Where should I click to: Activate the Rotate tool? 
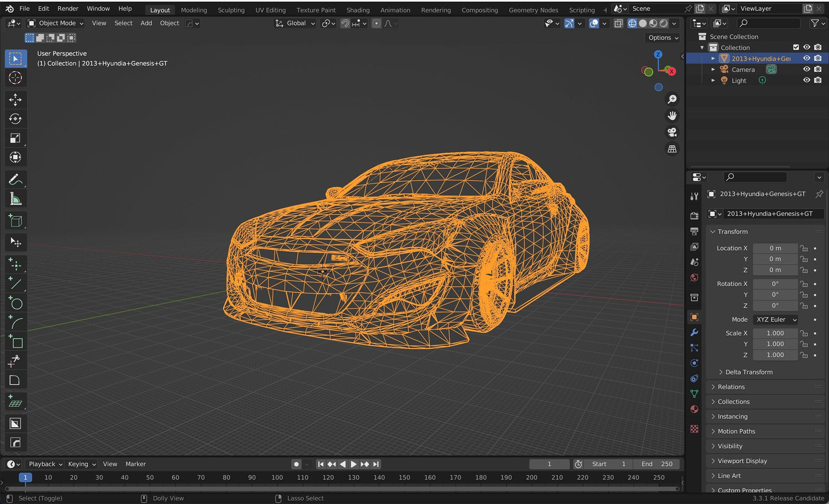(15, 119)
